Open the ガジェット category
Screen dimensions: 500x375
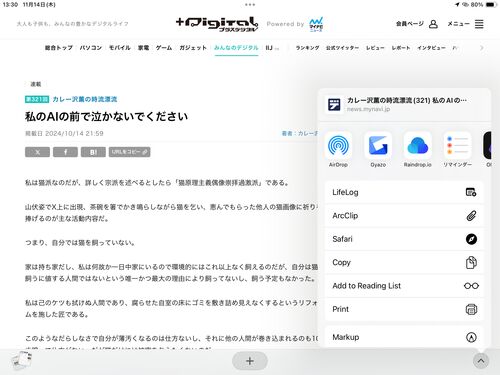(193, 48)
